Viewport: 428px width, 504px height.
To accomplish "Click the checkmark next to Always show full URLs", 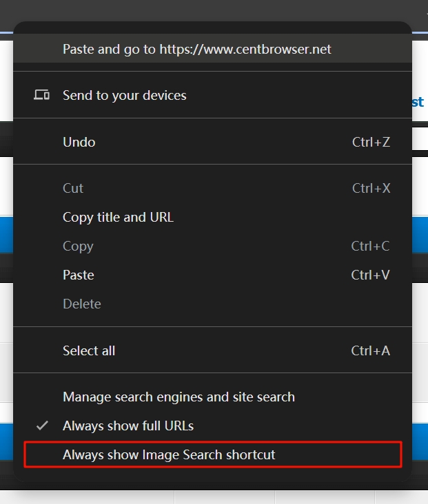I will click(x=42, y=426).
